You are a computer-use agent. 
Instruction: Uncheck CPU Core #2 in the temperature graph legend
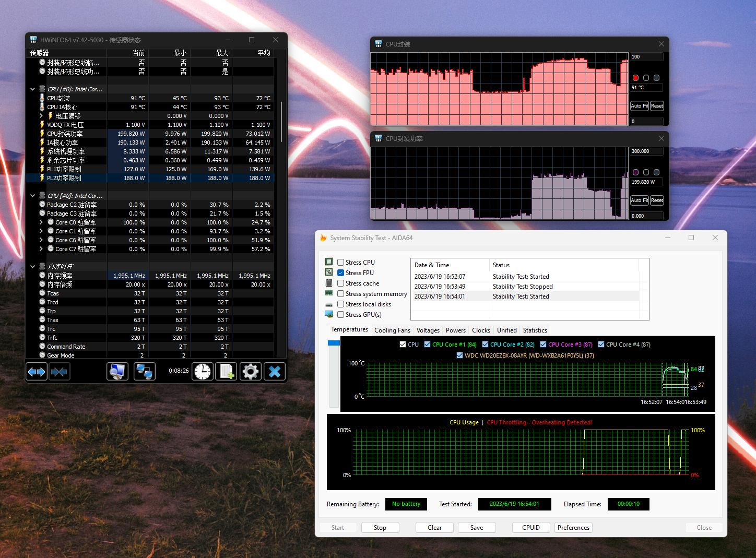point(485,344)
